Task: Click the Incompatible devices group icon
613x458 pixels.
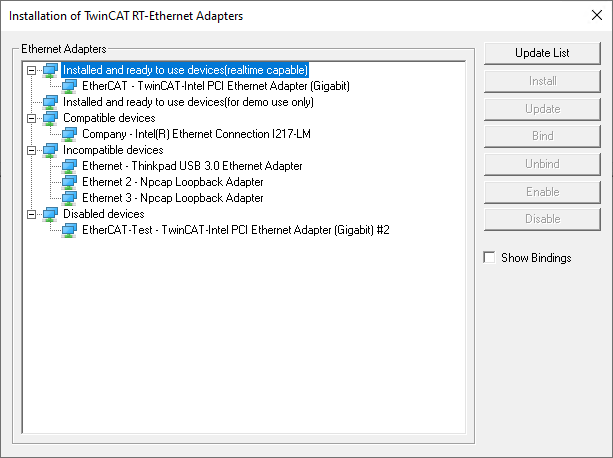Action: (x=51, y=150)
